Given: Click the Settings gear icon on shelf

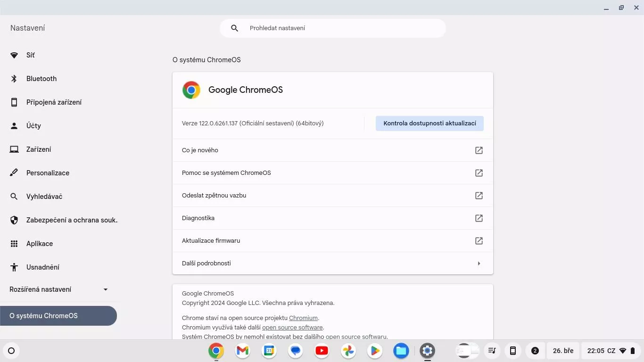Looking at the screenshot, I should coord(427,351).
